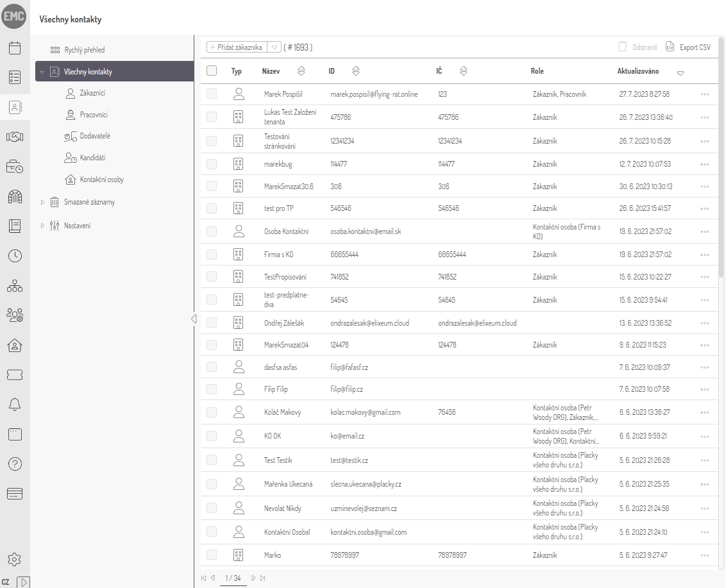Open the help question mark icon
The width and height of the screenshot is (726, 588).
click(14, 464)
